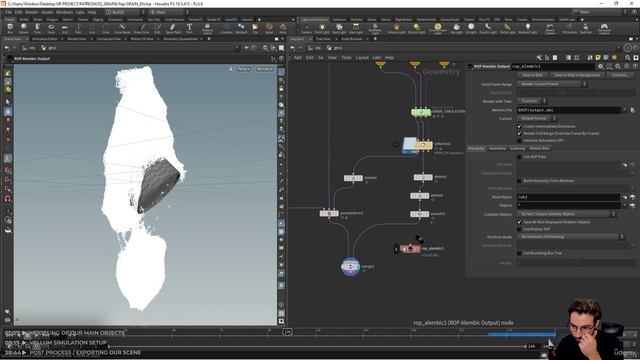
Task: Open Render with Take dropdown
Action: pos(531,101)
